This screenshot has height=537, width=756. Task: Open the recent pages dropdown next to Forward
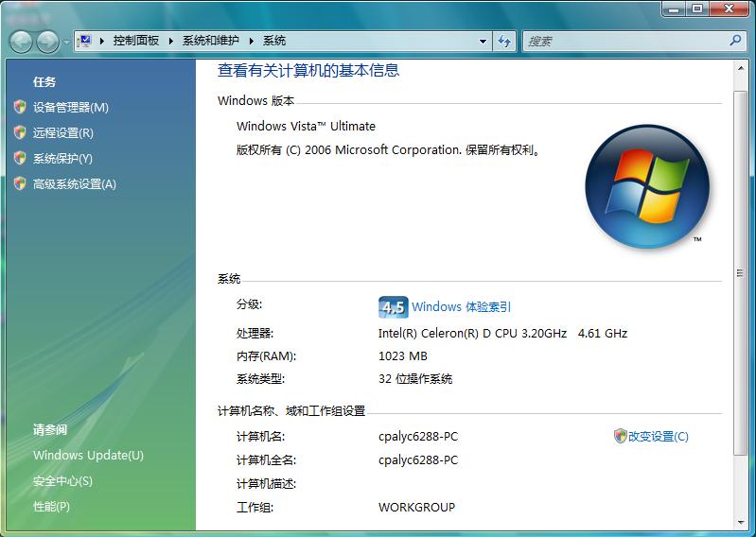click(66, 43)
